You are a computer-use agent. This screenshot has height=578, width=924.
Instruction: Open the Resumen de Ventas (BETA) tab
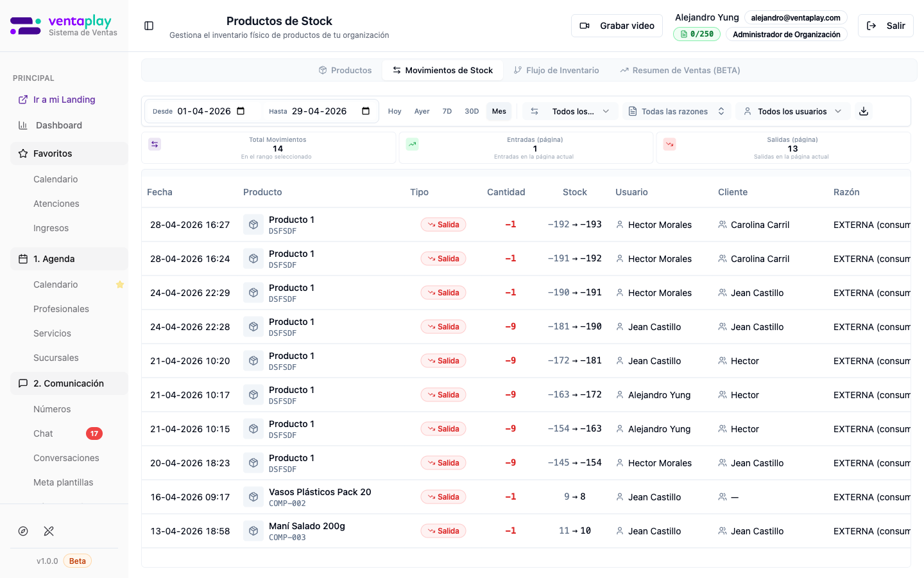coord(679,70)
